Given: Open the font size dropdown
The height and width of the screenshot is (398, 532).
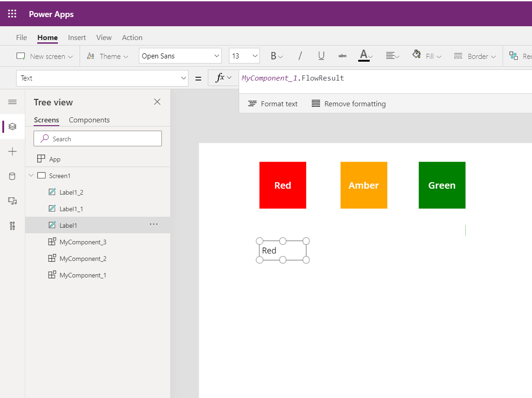Looking at the screenshot, I should point(244,55).
